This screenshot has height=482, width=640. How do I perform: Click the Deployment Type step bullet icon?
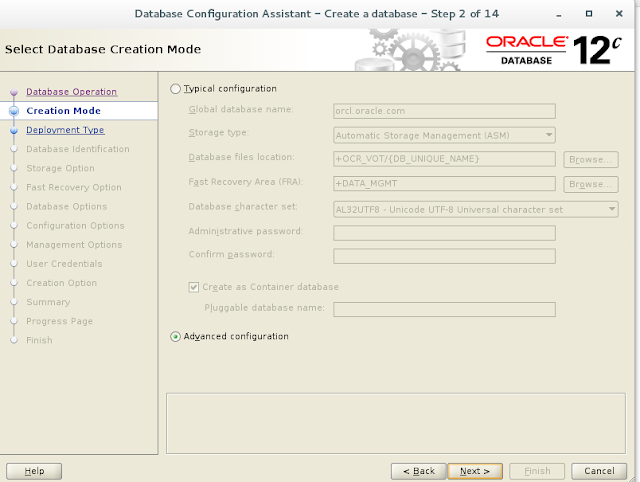coord(14,130)
